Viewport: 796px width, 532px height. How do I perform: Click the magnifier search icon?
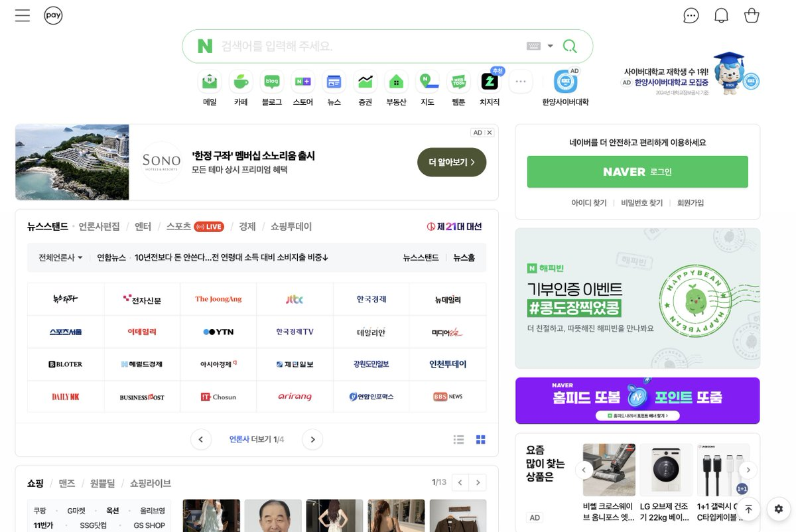(x=570, y=46)
